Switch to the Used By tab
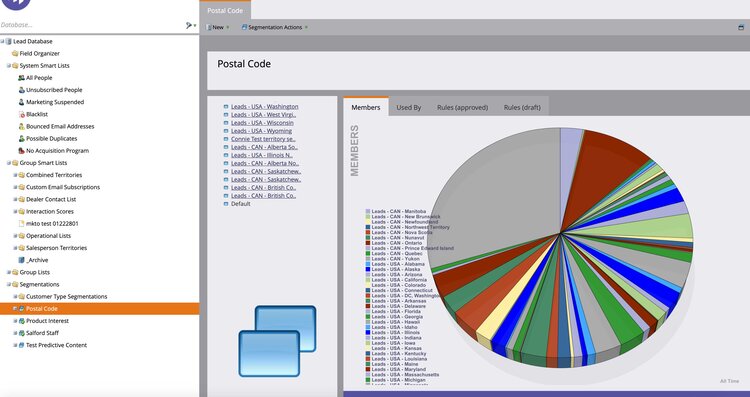The image size is (750, 397). (408, 108)
